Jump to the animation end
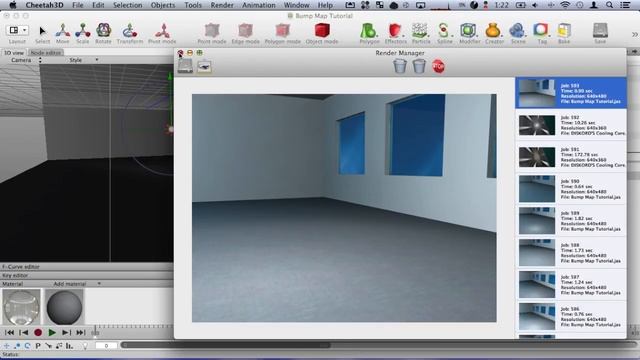 (81, 333)
